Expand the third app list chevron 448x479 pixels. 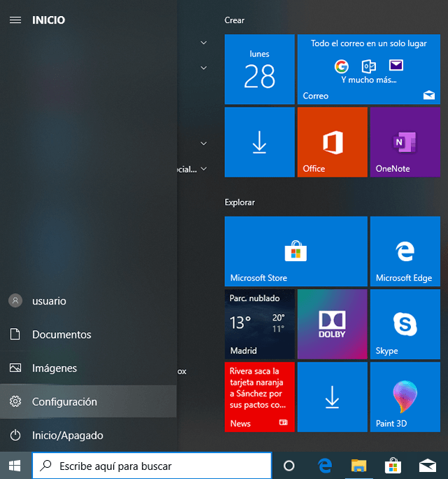203,143
